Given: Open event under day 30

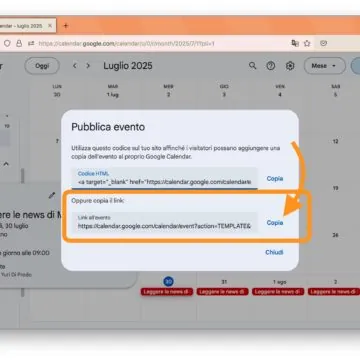Looking at the screenshot, I should coord(167,292).
